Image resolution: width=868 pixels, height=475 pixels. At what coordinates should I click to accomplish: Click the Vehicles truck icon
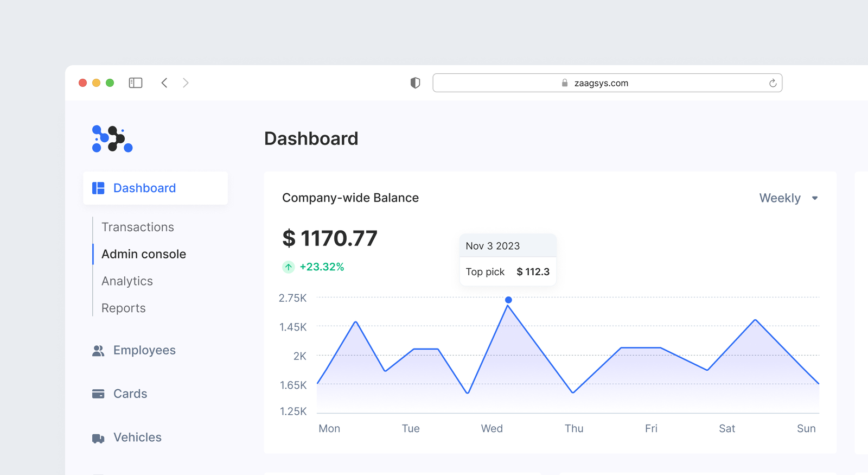[98, 438]
